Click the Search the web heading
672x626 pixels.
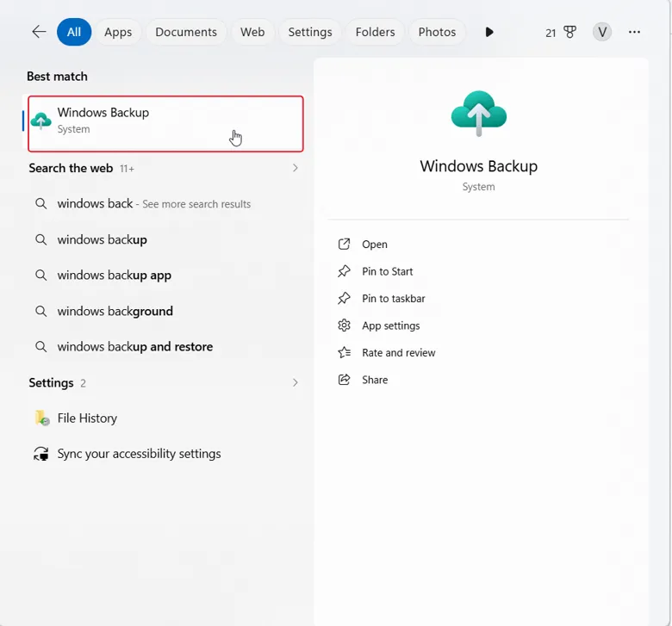click(x=71, y=168)
